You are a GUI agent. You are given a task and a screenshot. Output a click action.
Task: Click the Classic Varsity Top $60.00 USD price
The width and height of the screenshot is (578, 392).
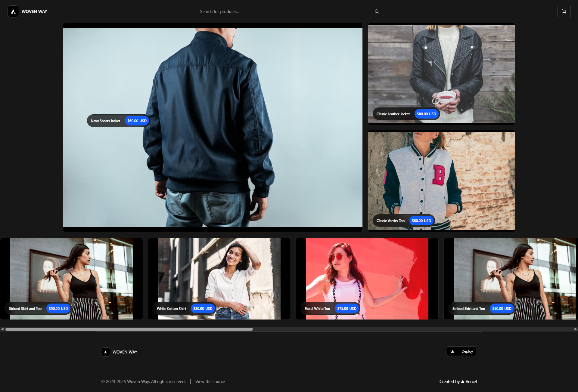tap(421, 221)
